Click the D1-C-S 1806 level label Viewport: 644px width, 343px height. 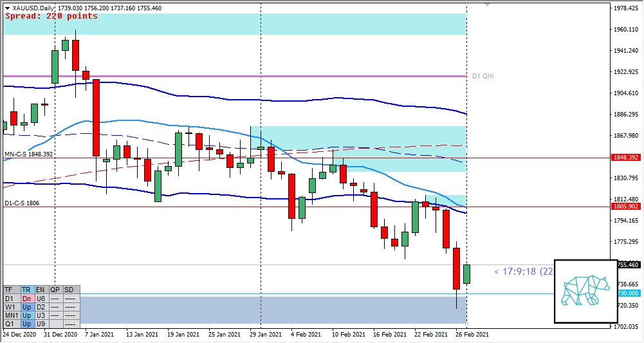point(22,203)
